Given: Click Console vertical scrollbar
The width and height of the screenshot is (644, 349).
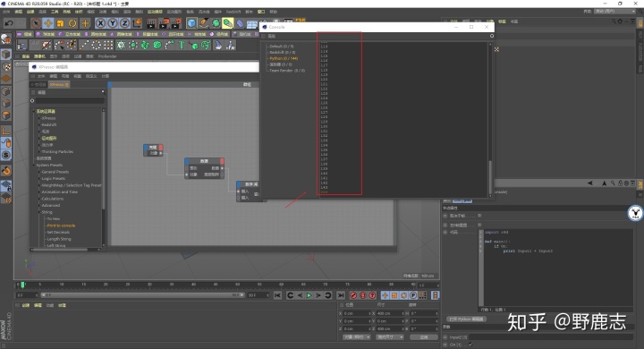Looking at the screenshot, I should click(x=490, y=177).
